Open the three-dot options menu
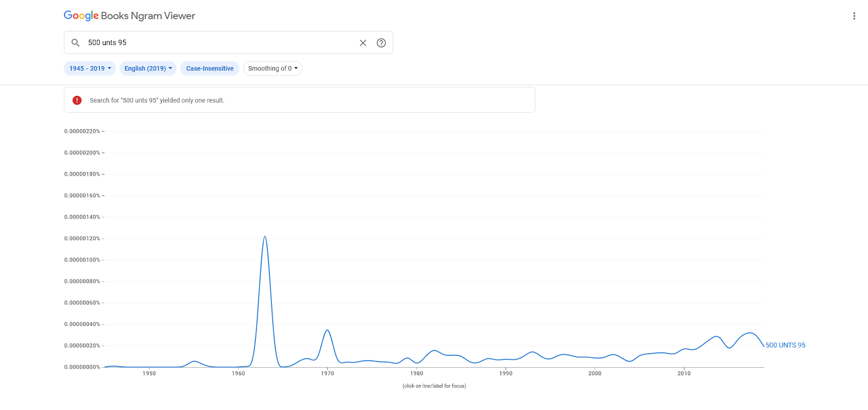868x410 pixels. [x=854, y=16]
